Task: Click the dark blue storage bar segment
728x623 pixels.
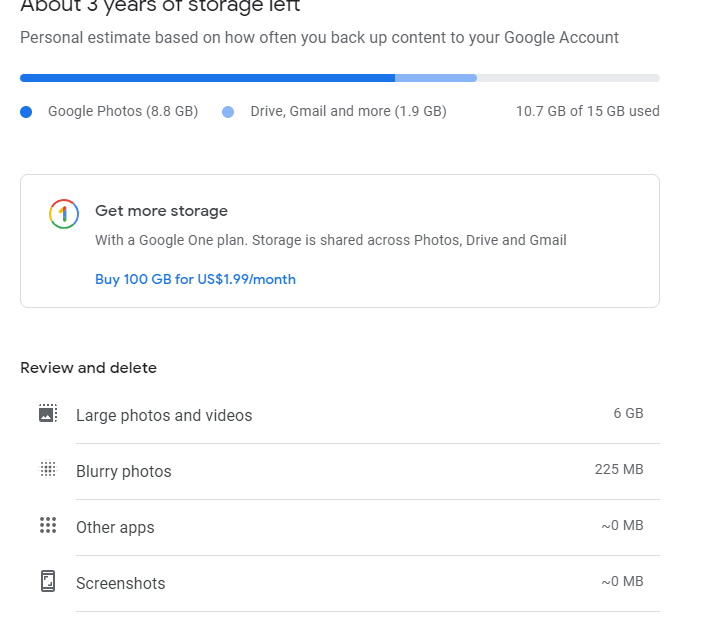Action: click(207, 77)
